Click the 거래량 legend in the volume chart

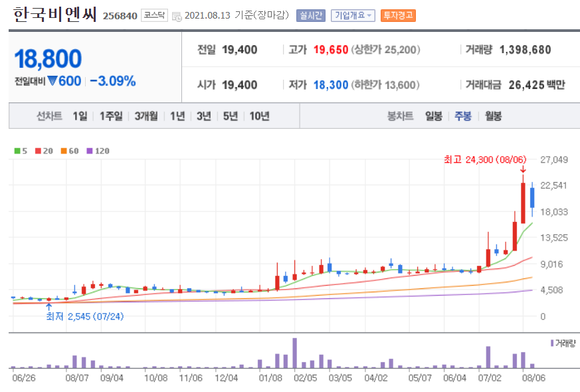[x=563, y=343]
